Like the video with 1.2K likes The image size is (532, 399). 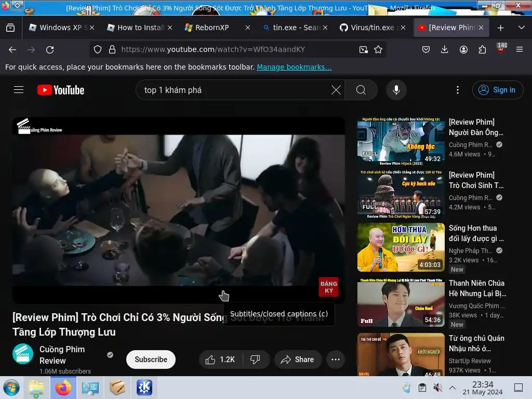click(x=220, y=360)
